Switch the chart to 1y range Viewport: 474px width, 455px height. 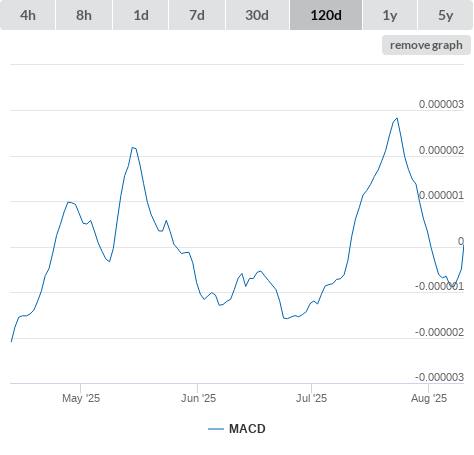(390, 15)
